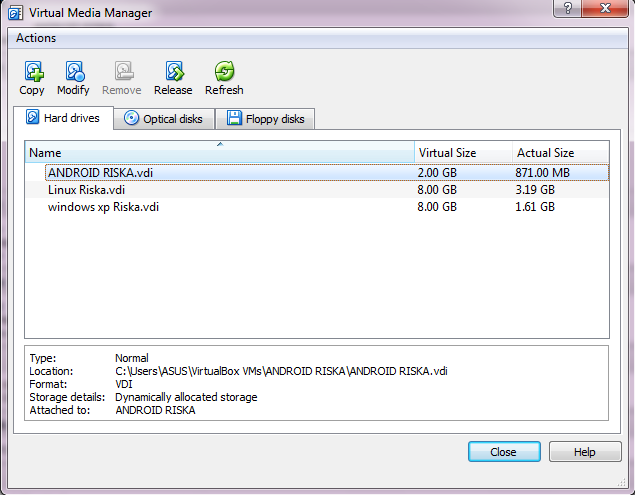635x495 pixels.
Task: Sort the list by the Name column
Action: pyautogui.click(x=219, y=152)
